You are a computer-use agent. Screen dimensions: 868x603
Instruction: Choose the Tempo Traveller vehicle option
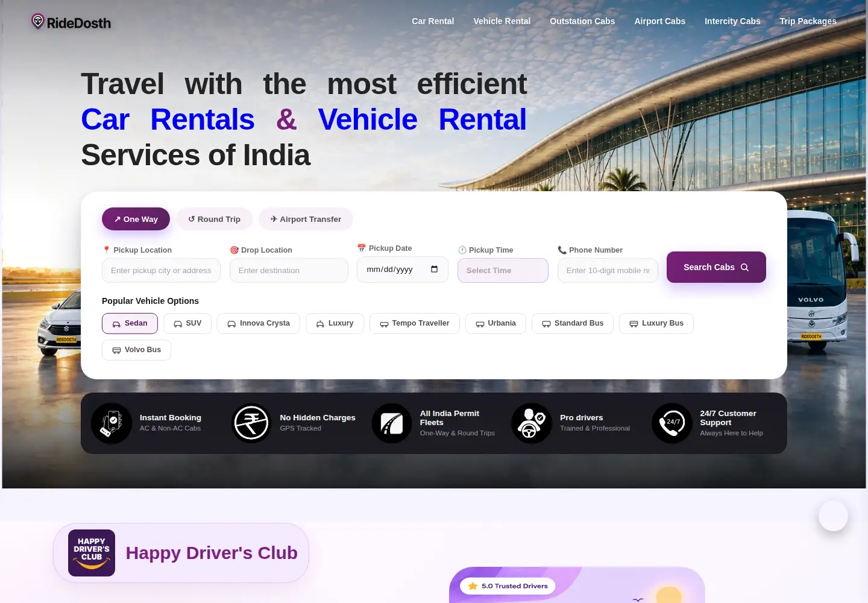414,323
